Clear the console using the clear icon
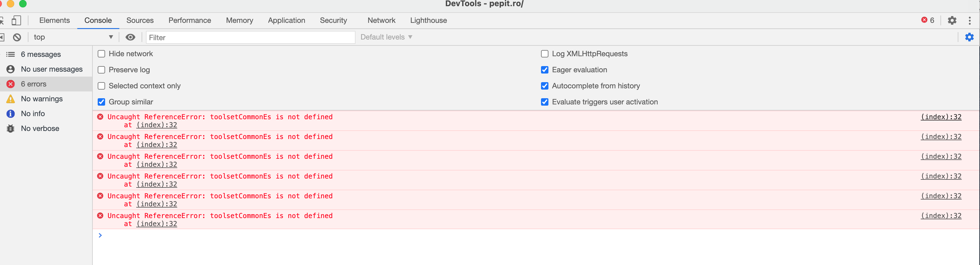The height and width of the screenshot is (265, 980). point(17,37)
